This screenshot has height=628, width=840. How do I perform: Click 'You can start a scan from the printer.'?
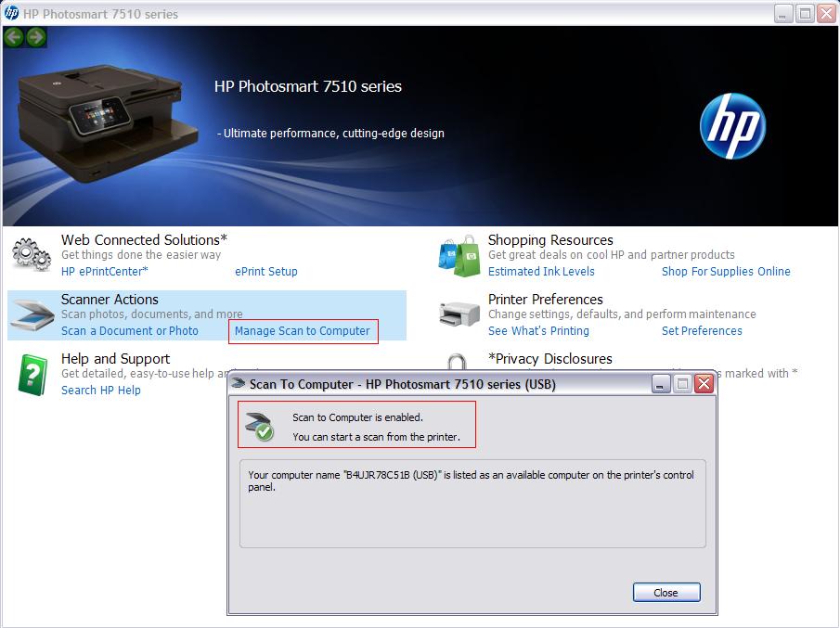tap(376, 437)
